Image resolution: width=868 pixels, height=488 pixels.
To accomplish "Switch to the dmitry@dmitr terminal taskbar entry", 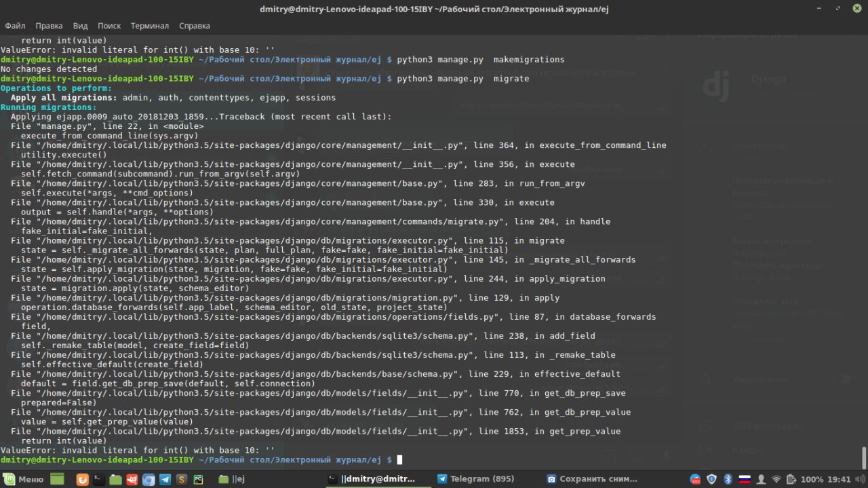I will (x=378, y=479).
